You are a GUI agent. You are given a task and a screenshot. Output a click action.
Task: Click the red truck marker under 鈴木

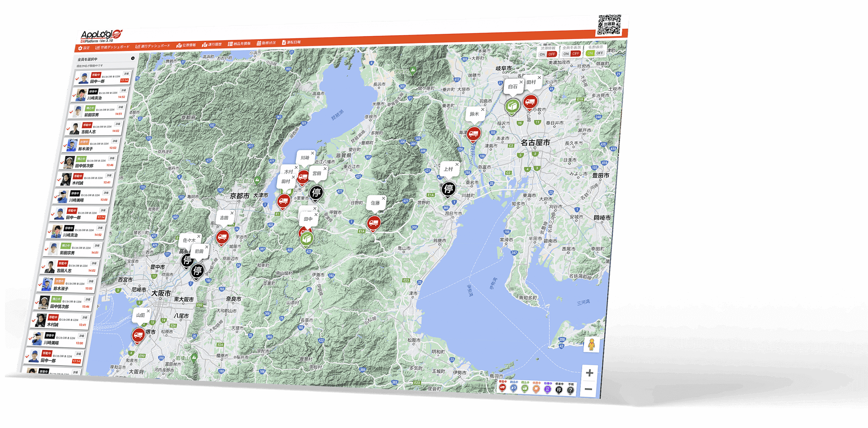pos(473,134)
